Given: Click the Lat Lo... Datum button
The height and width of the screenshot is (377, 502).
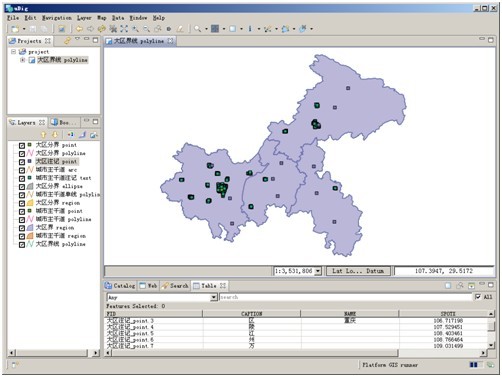Looking at the screenshot, I should pos(357,271).
